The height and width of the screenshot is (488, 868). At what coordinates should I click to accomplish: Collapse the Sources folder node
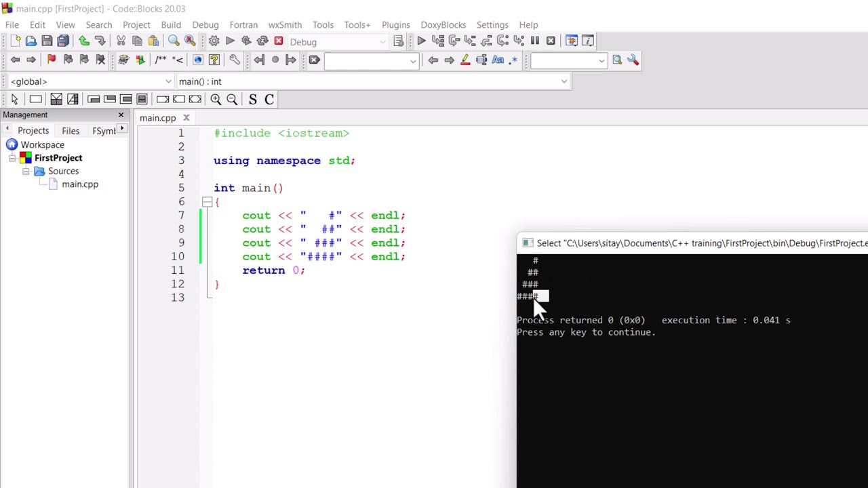tap(26, 171)
